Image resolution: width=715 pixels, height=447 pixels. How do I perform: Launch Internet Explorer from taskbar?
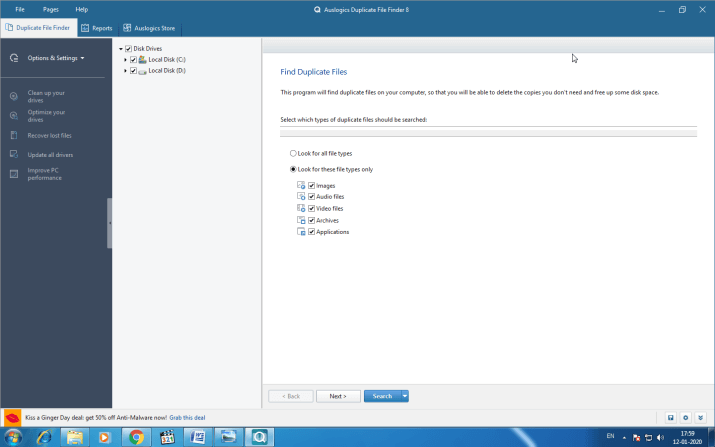44,437
